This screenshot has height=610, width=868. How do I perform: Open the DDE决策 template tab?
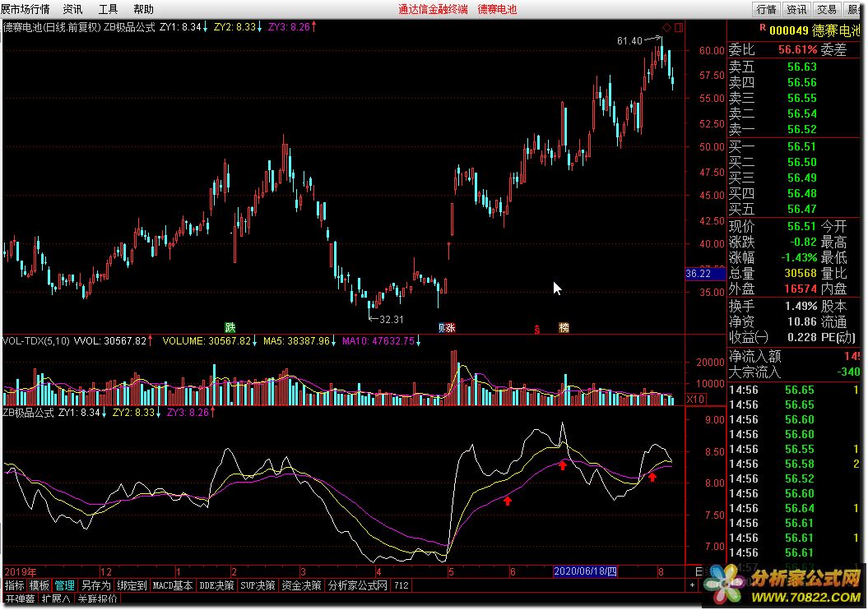click(x=216, y=585)
